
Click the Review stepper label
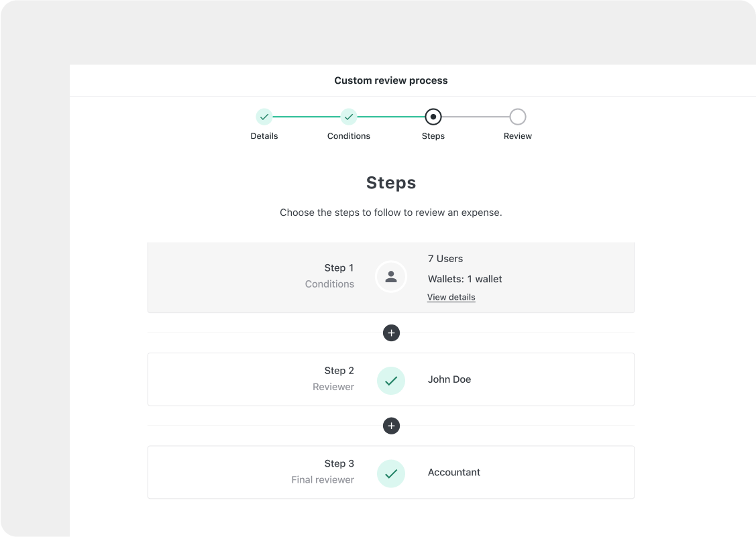[x=518, y=136]
